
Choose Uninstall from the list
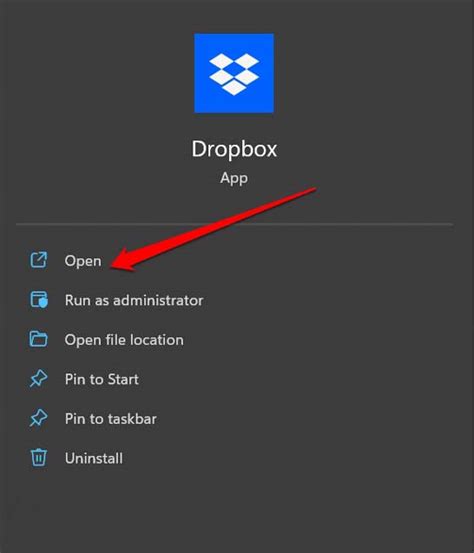(94, 458)
